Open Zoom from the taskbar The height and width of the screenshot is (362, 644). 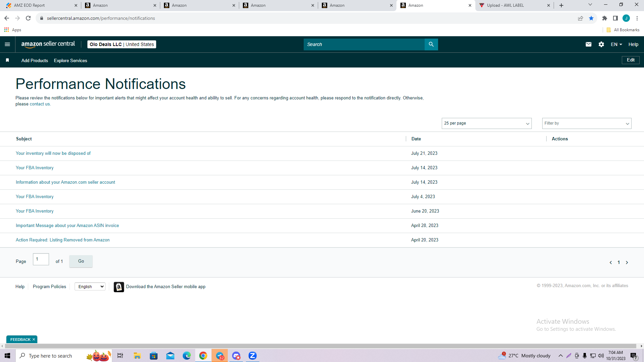coord(252,356)
